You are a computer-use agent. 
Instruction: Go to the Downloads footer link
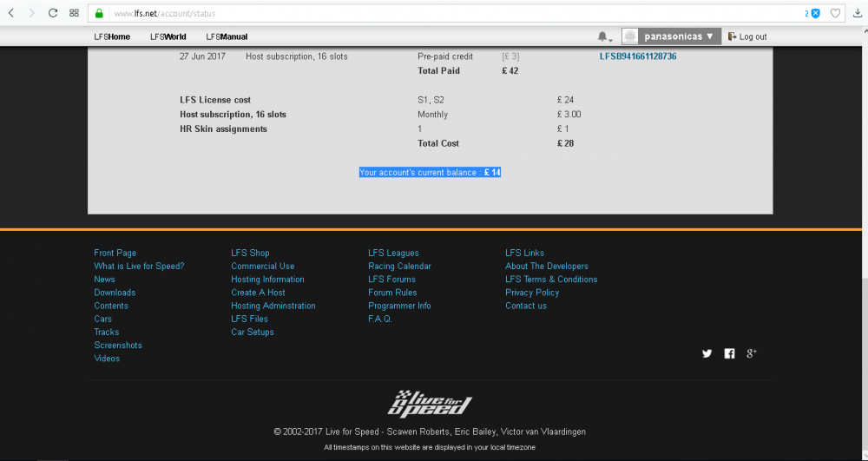tap(115, 293)
